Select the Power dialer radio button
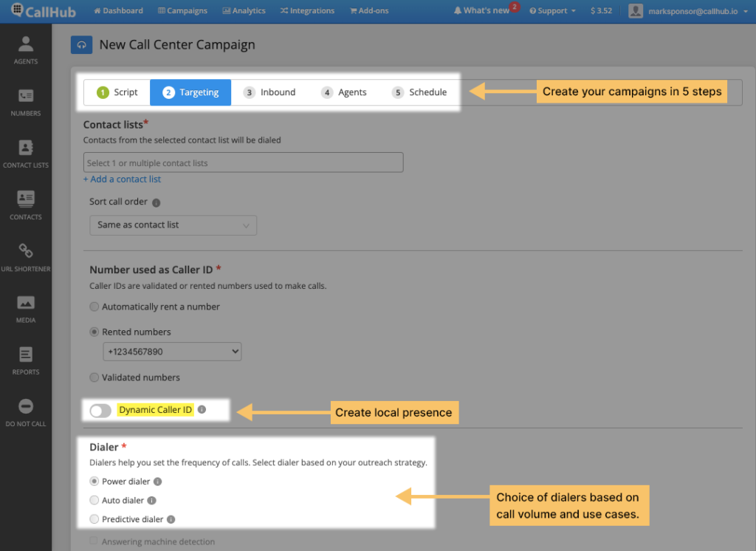The image size is (756, 551). pos(94,482)
